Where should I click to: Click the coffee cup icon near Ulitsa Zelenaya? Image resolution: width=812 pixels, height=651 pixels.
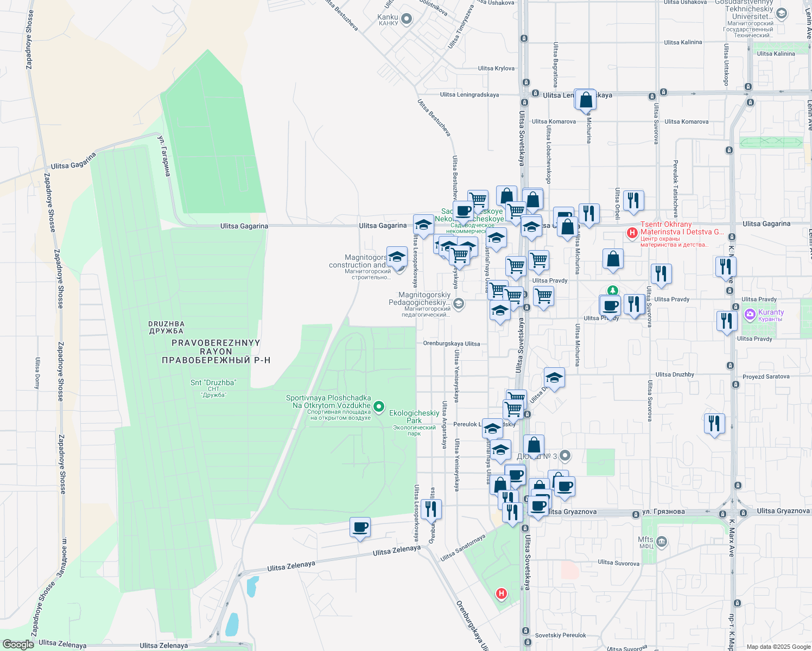coord(360,527)
